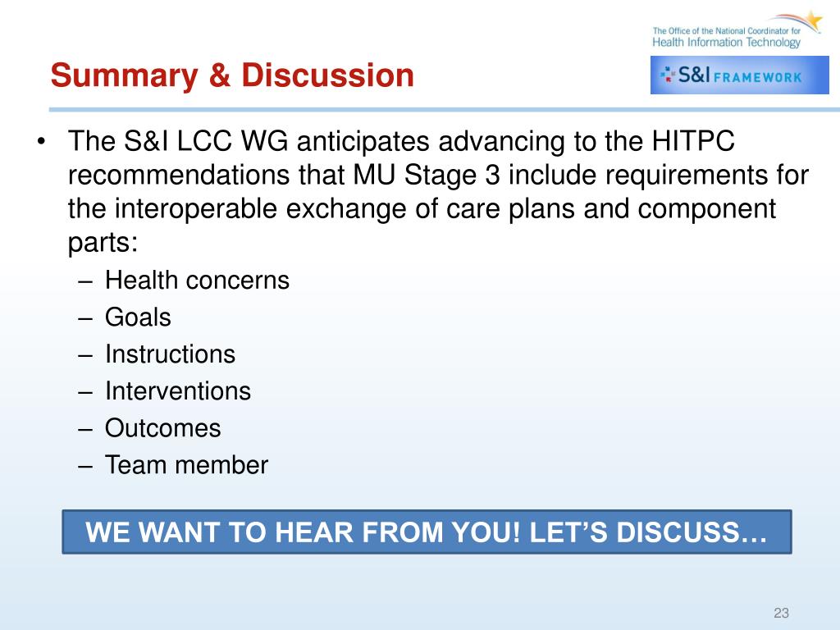The image size is (840, 630).
Task: Click the S&I Framework logo
Action: pyautogui.click(x=739, y=75)
